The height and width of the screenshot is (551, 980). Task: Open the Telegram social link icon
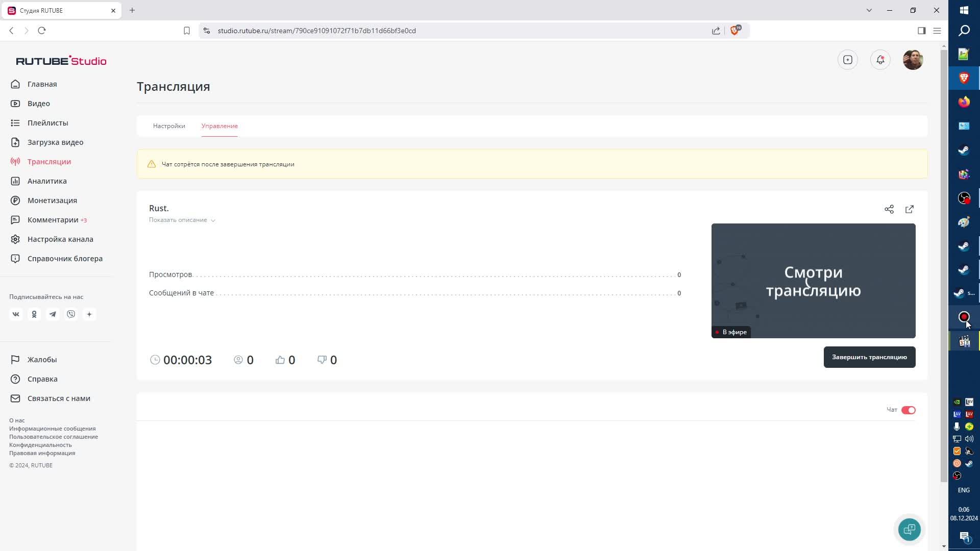pyautogui.click(x=53, y=314)
